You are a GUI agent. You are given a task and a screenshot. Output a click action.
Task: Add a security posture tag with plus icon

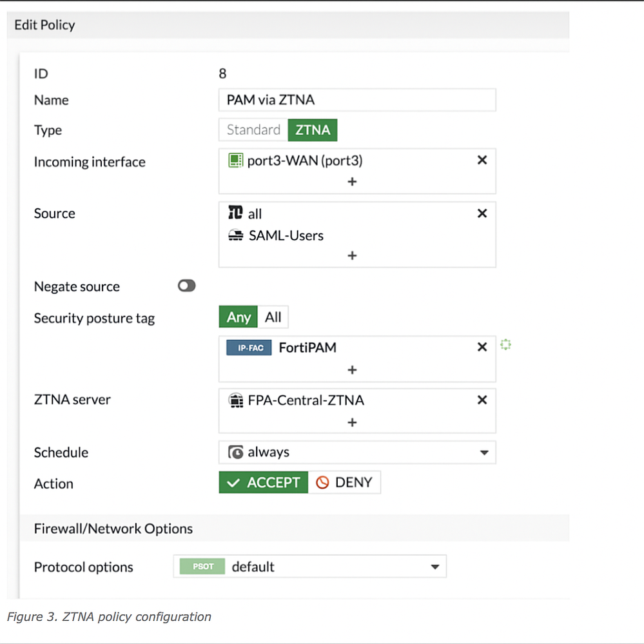[x=352, y=370]
